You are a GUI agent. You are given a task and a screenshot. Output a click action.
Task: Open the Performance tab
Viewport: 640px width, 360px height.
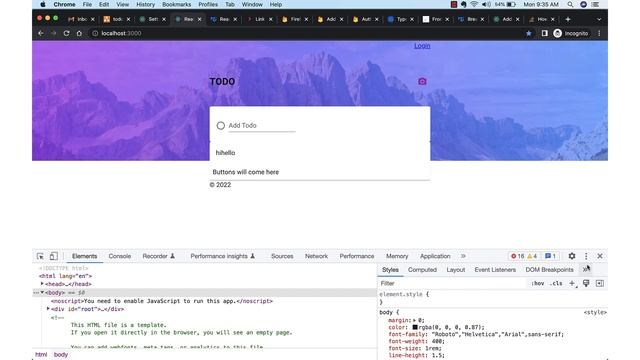pyautogui.click(x=357, y=256)
